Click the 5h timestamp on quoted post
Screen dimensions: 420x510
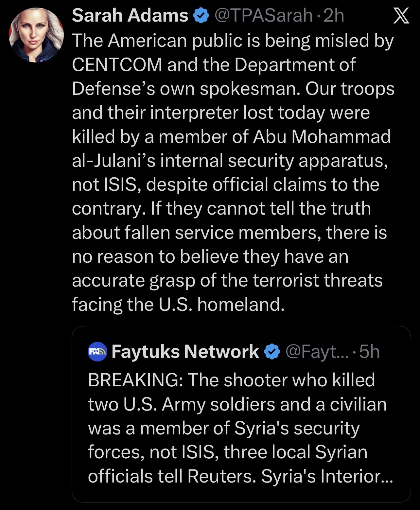pyautogui.click(x=370, y=352)
